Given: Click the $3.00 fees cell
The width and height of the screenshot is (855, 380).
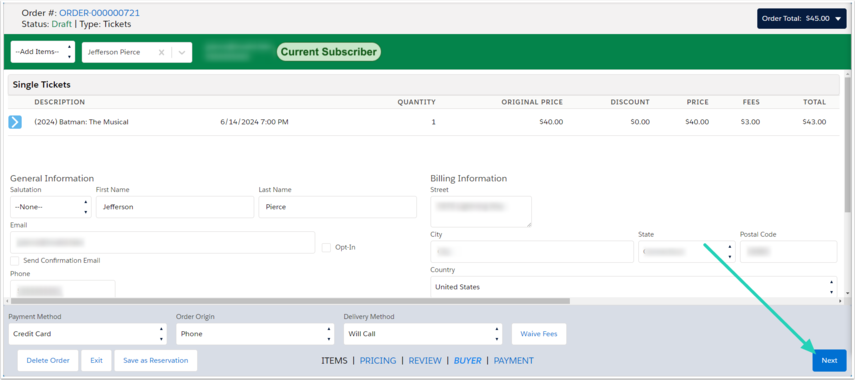Looking at the screenshot, I should click(x=750, y=122).
